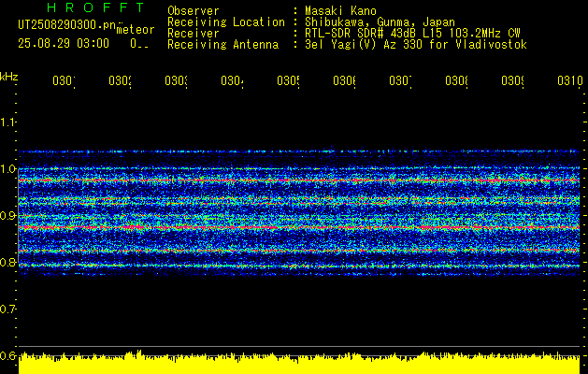Click the 'Receiver' label
The image size is (588, 374).
pyautogui.click(x=194, y=34)
